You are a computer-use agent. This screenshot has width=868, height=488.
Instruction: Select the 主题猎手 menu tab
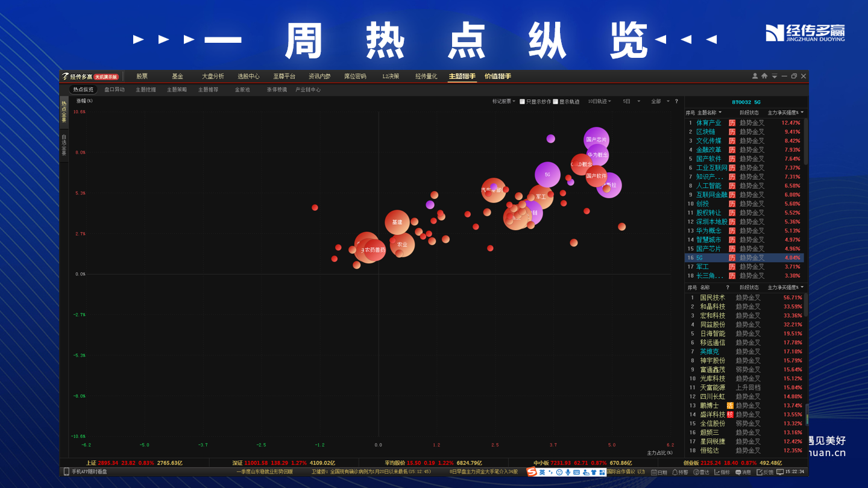click(462, 77)
